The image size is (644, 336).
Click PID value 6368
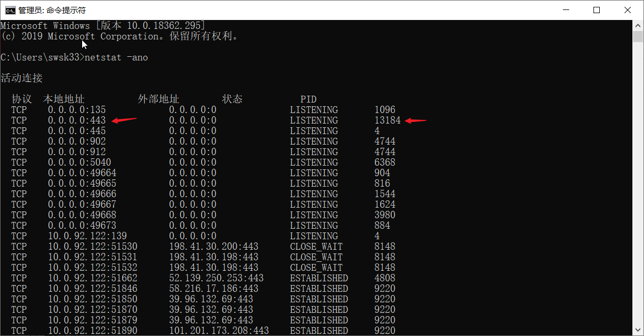point(385,162)
